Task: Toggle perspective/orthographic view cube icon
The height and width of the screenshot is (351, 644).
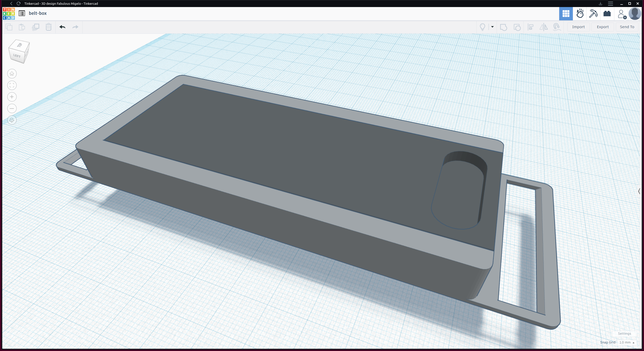Action: point(12,120)
